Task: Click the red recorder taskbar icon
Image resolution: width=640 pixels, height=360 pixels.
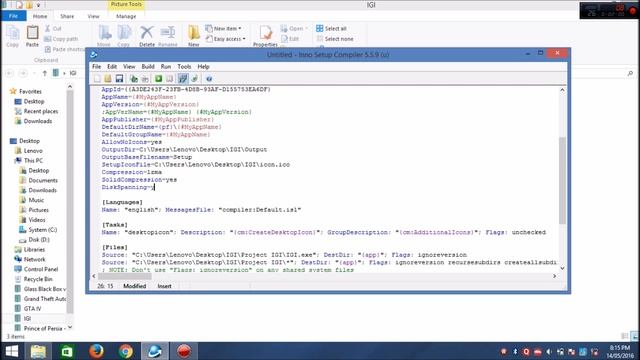Action: pos(184,351)
